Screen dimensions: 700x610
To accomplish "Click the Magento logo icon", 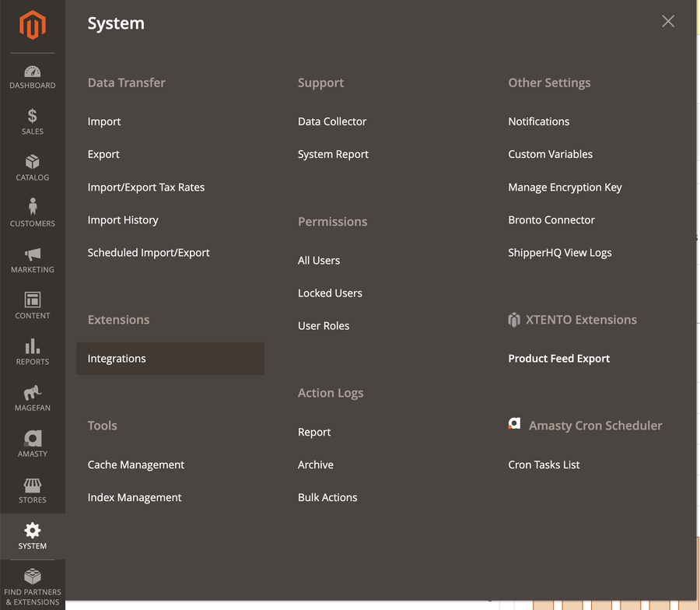I will 33,26.
